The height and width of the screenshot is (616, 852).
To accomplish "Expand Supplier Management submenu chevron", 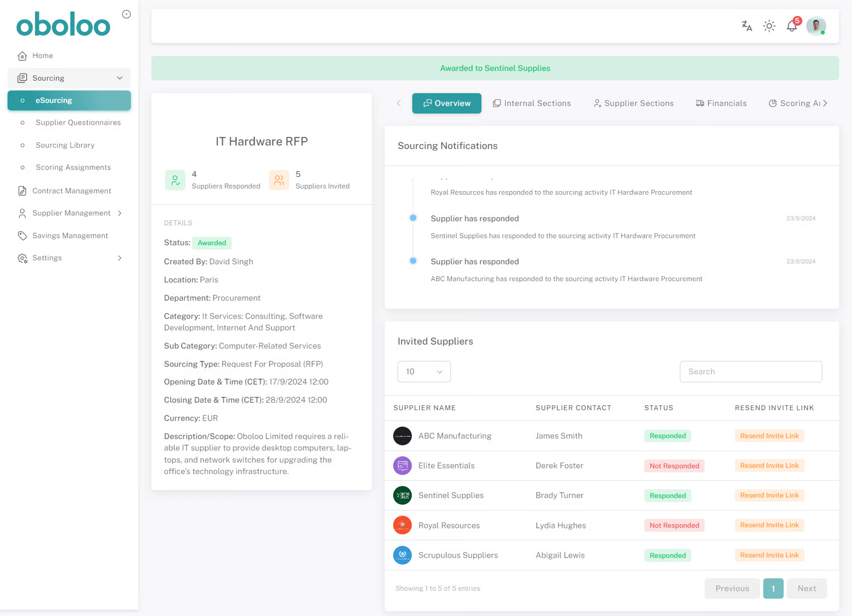I will (120, 213).
